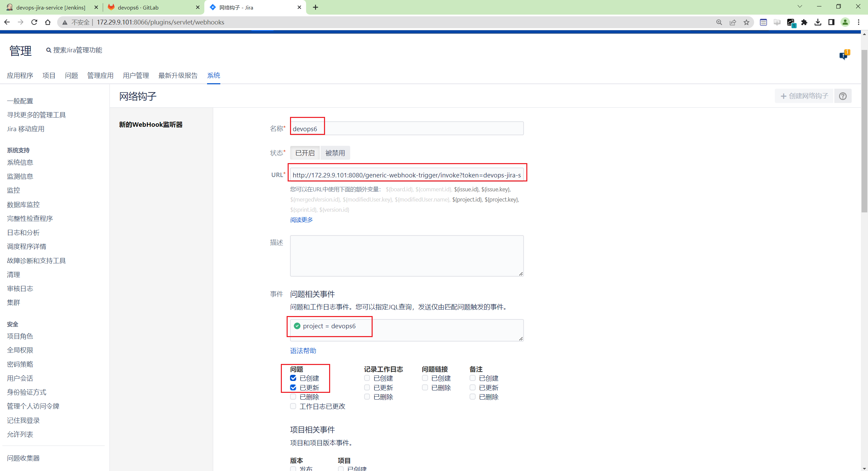Click the not-secure warning icon
The width and height of the screenshot is (868, 471).
pyautogui.click(x=65, y=22)
